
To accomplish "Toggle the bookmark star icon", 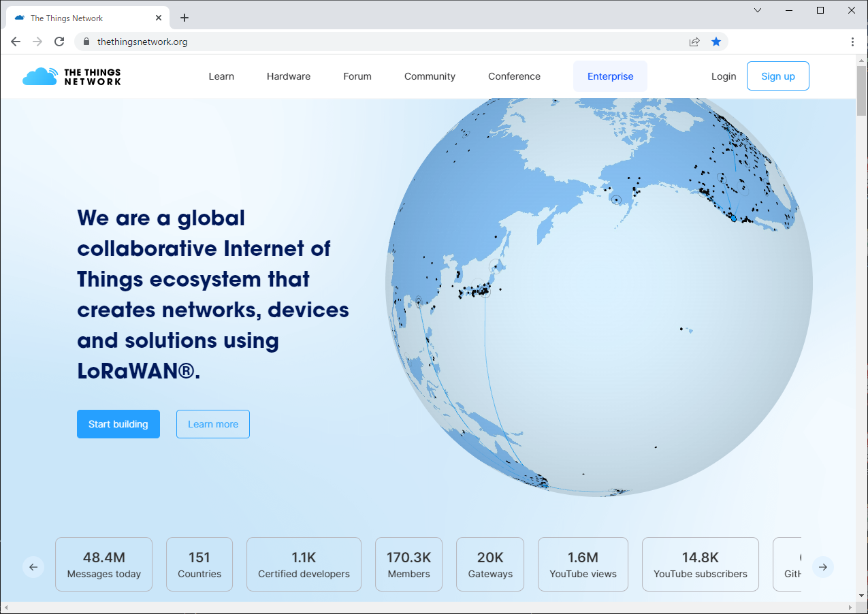I will click(x=716, y=42).
